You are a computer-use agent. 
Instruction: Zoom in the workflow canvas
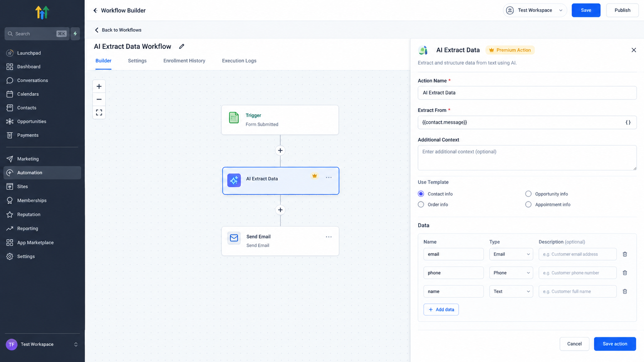(x=99, y=87)
